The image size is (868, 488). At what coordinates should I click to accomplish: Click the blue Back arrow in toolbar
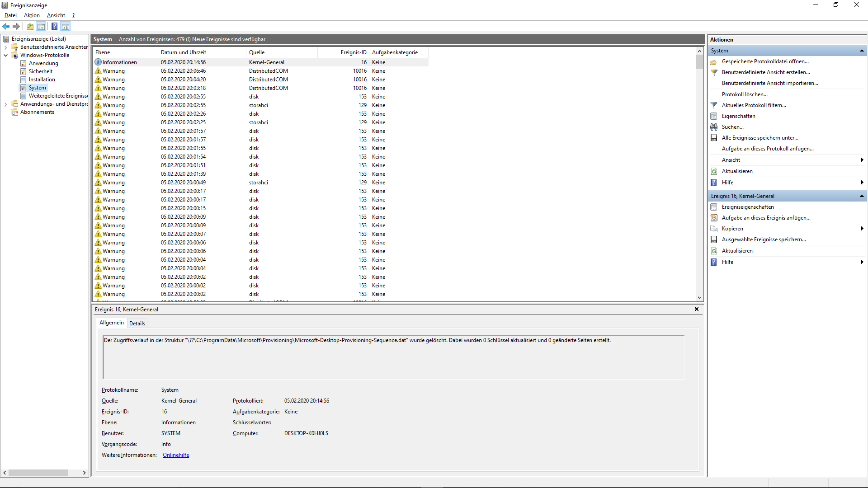pyautogui.click(x=6, y=26)
